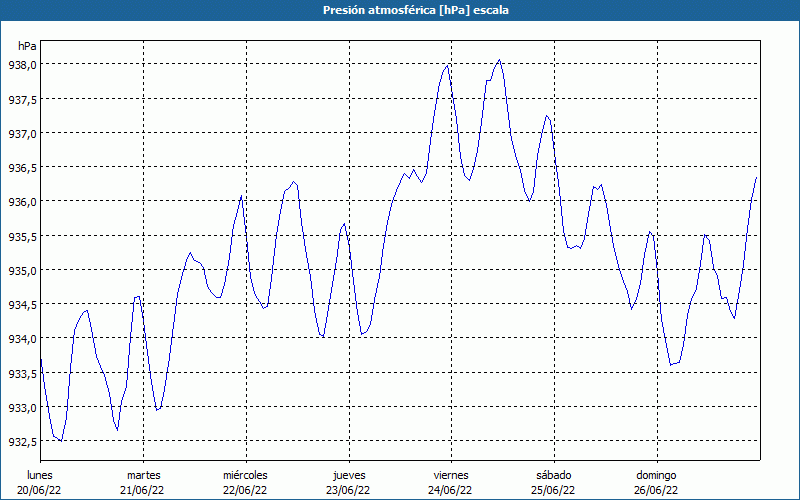Select the 'martes' day label

(x=143, y=475)
